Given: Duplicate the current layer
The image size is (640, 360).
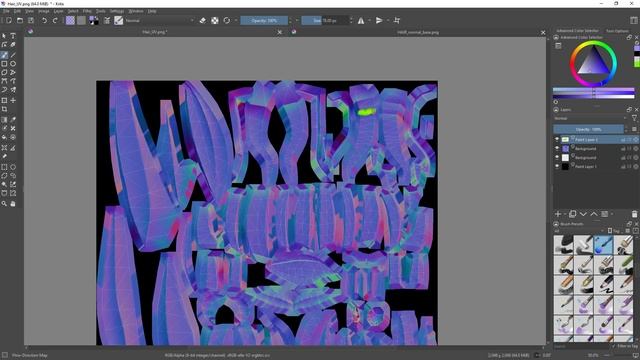Looking at the screenshot, I should [x=573, y=214].
